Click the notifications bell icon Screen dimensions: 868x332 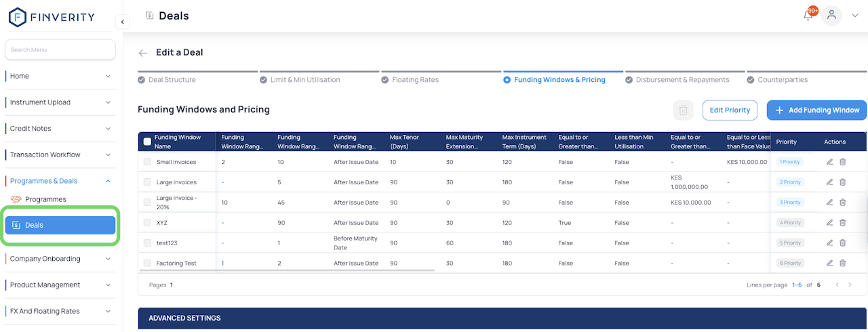pyautogui.click(x=808, y=16)
